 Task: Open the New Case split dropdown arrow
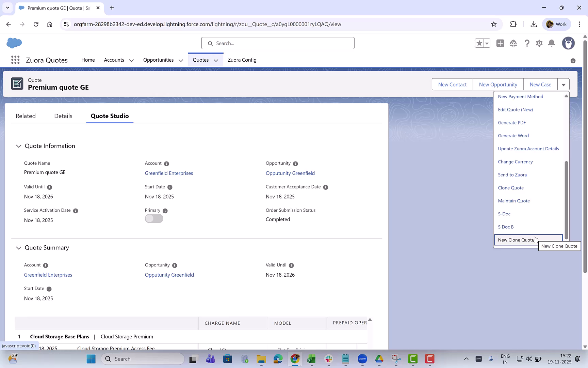564,84
